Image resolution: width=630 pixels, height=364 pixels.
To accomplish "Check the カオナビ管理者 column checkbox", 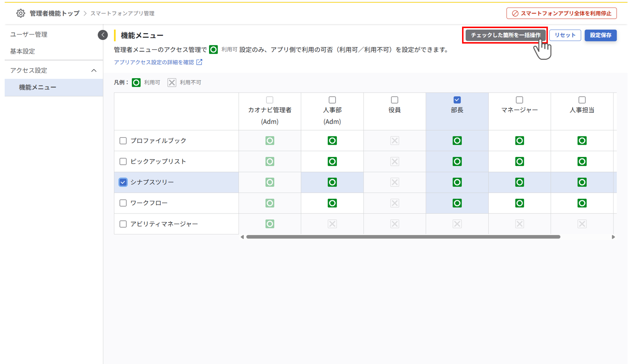I will pyautogui.click(x=270, y=100).
